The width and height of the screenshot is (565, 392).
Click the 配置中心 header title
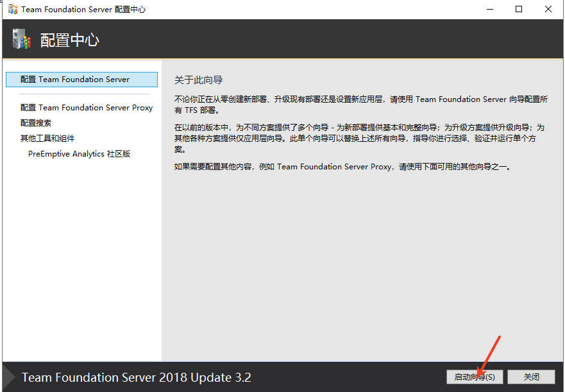70,40
